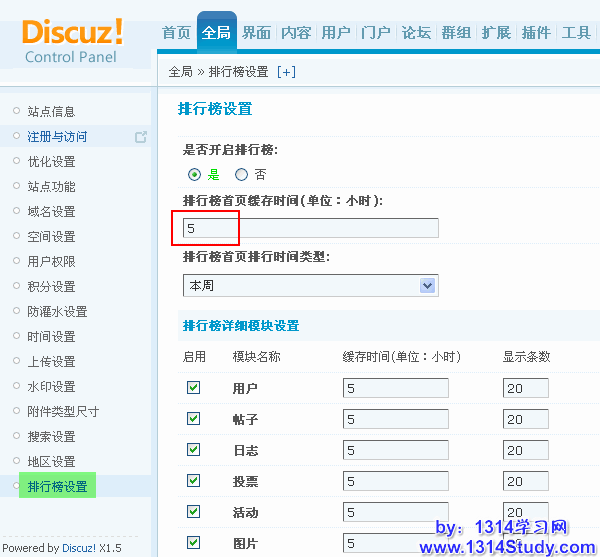
Task: Click 水印设置 sidebar menu item
Action: coord(51,387)
